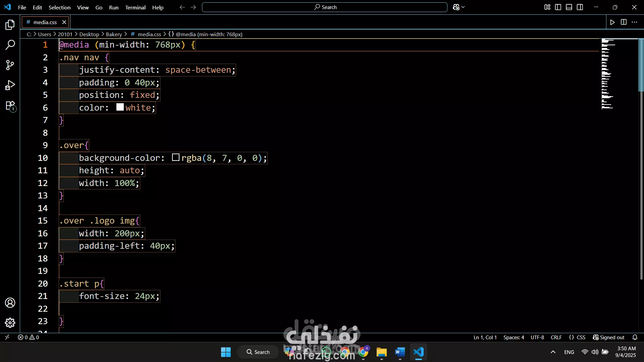644x362 pixels.
Task: Change line endings via CRLF
Action: click(x=556, y=337)
